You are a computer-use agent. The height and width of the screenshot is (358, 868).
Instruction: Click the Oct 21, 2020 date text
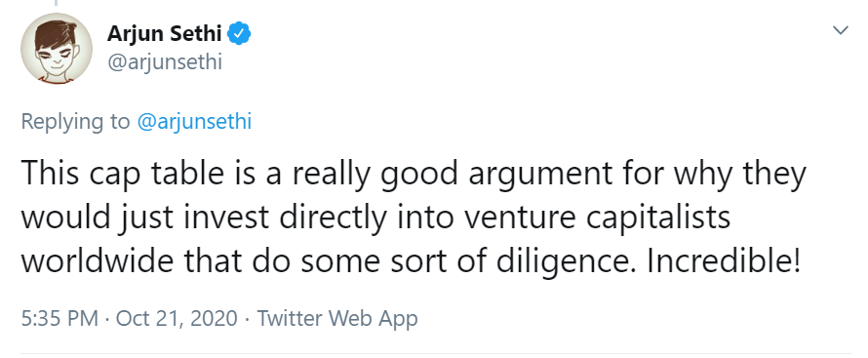pyautogui.click(x=177, y=319)
